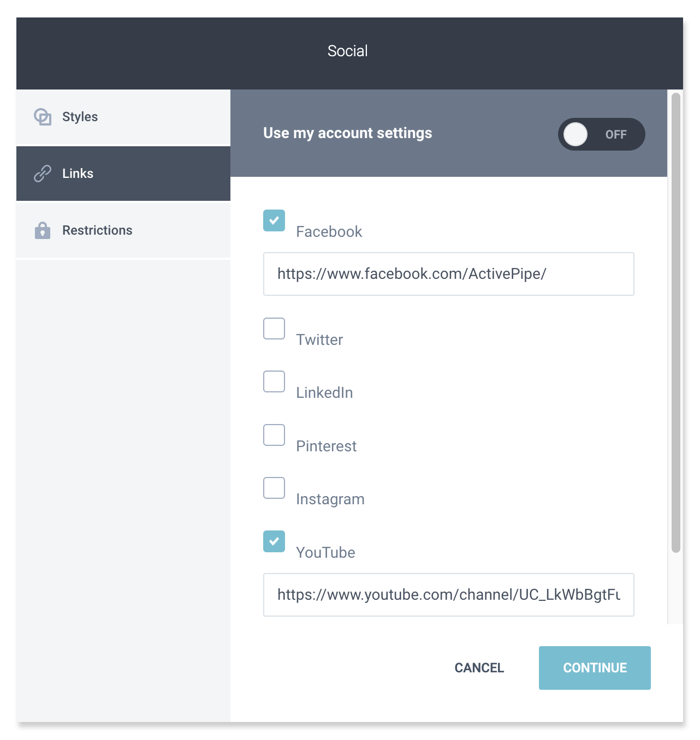The height and width of the screenshot is (740, 700).
Task: Open the Restrictions tab
Action: coord(123,230)
